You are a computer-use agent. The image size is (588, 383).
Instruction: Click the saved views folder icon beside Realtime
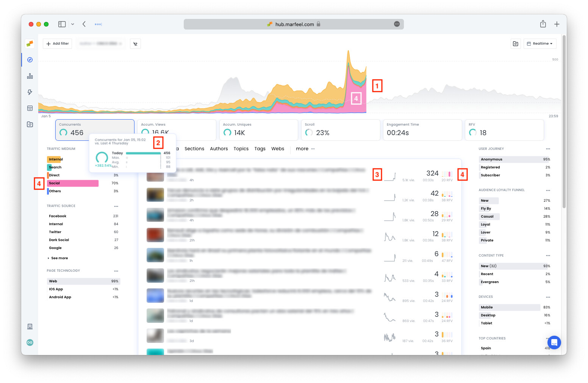(x=515, y=44)
